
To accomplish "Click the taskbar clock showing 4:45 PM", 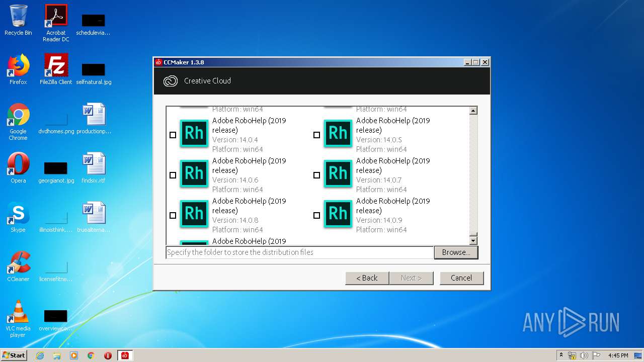I will (618, 355).
